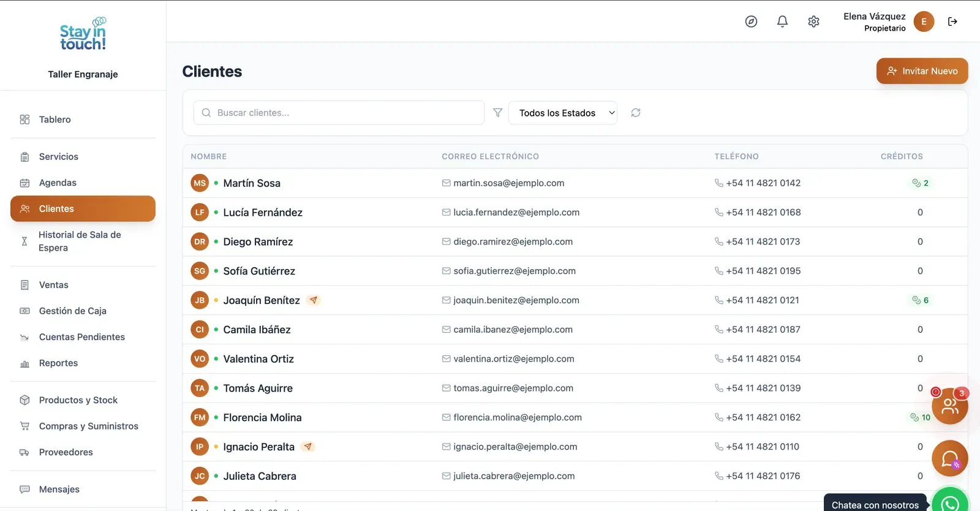Click the logout icon
The image size is (980, 511).
point(952,21)
